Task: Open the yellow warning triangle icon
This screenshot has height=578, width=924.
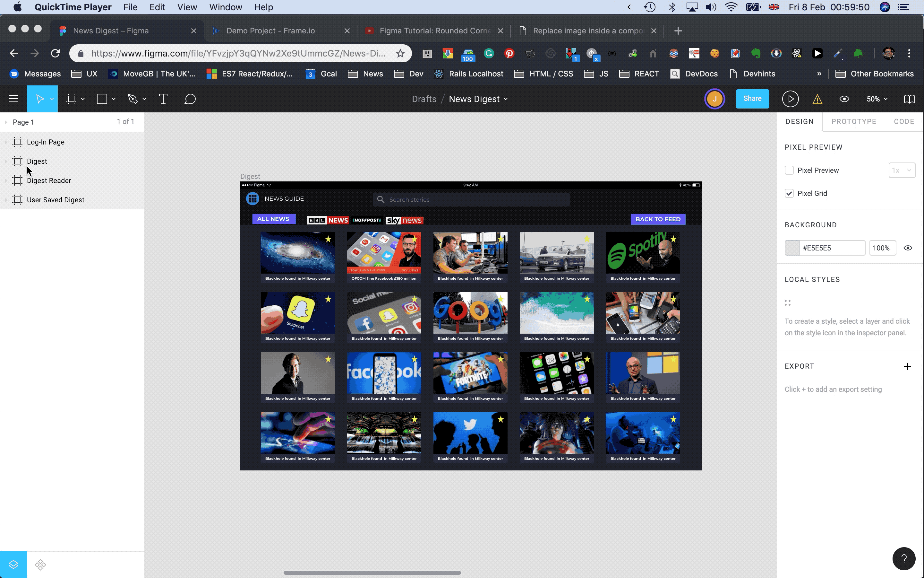Action: [x=817, y=100]
